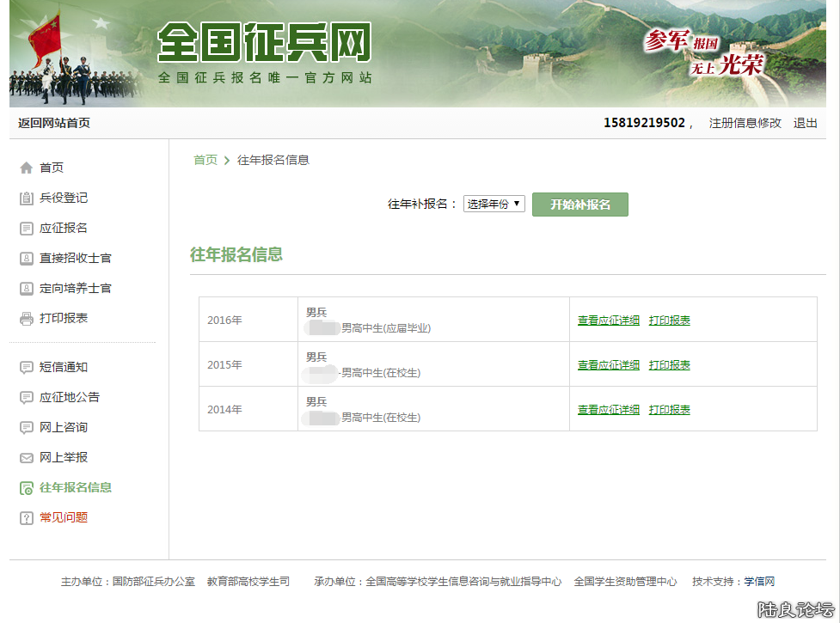Viewport: 840px width, 623px height.
Task: Open 查看应征详细 for the 2016 record
Action: [x=607, y=319]
